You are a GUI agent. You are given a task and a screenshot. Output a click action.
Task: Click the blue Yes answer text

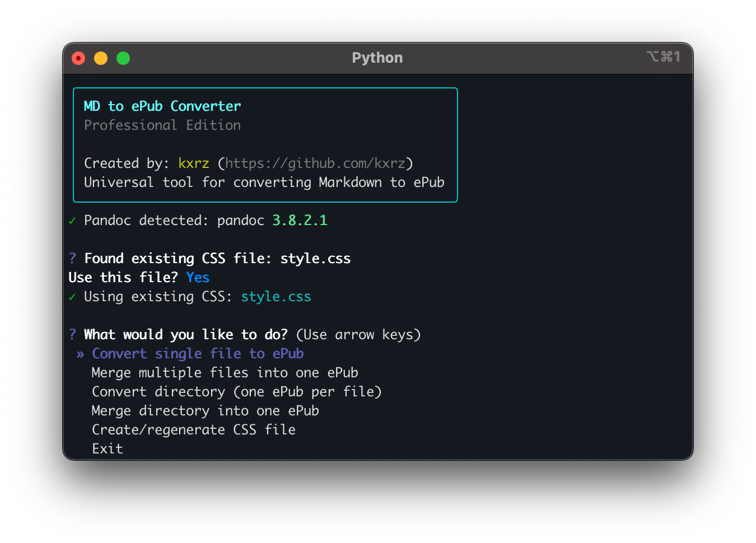coord(198,278)
